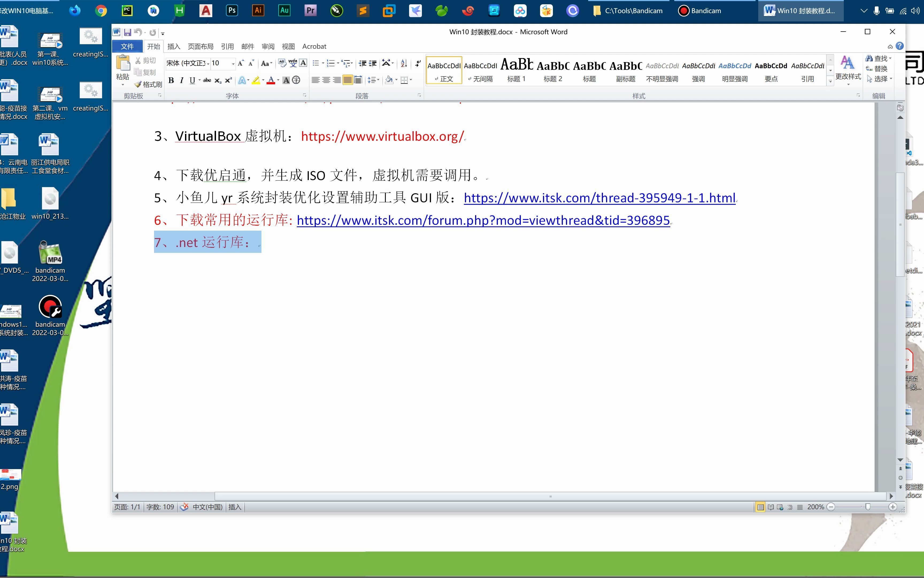Viewport: 924px width, 578px height.
Task: Click the Phonetic Guide icon
Action: coord(293,63)
